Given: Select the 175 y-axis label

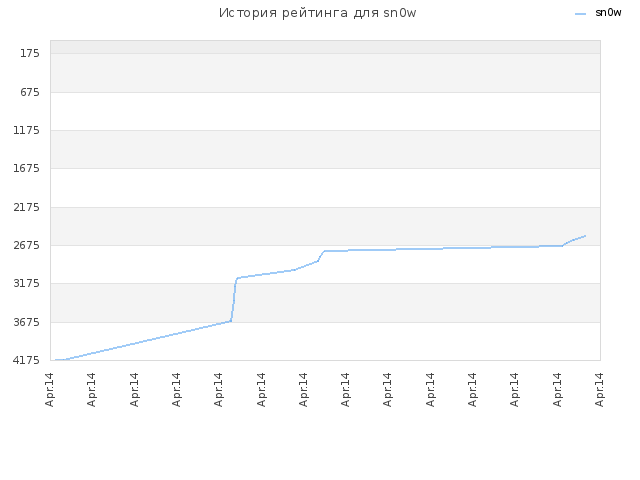Looking at the screenshot, I should pos(30,53).
